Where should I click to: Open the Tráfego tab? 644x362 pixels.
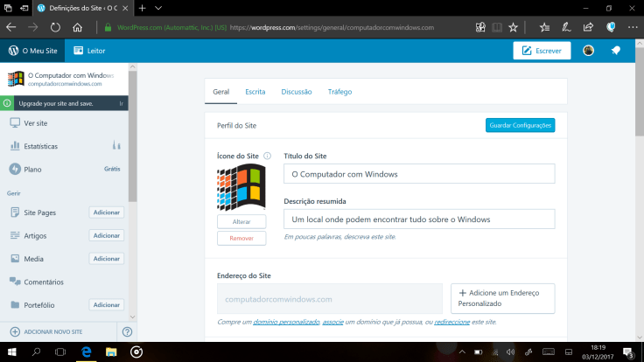(x=340, y=91)
